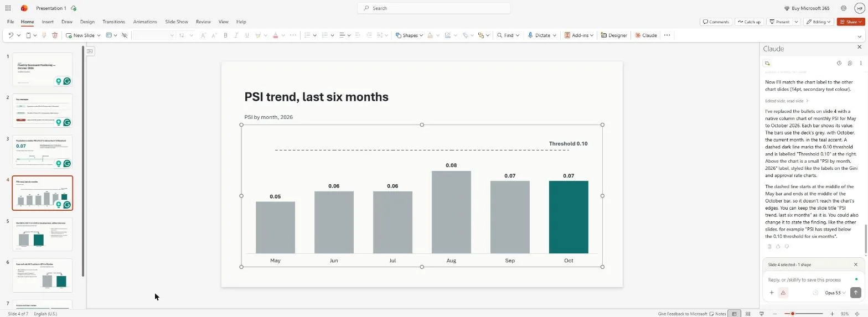Switch to Normal view in status bar

tap(735, 314)
